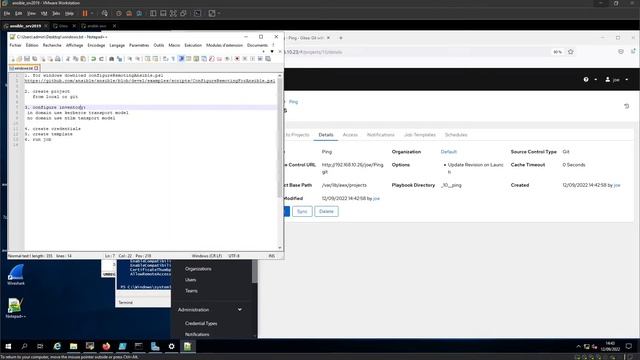The width and height of the screenshot is (640, 360).
Task: Click the Task View taskbar icon
Action: click(40, 346)
